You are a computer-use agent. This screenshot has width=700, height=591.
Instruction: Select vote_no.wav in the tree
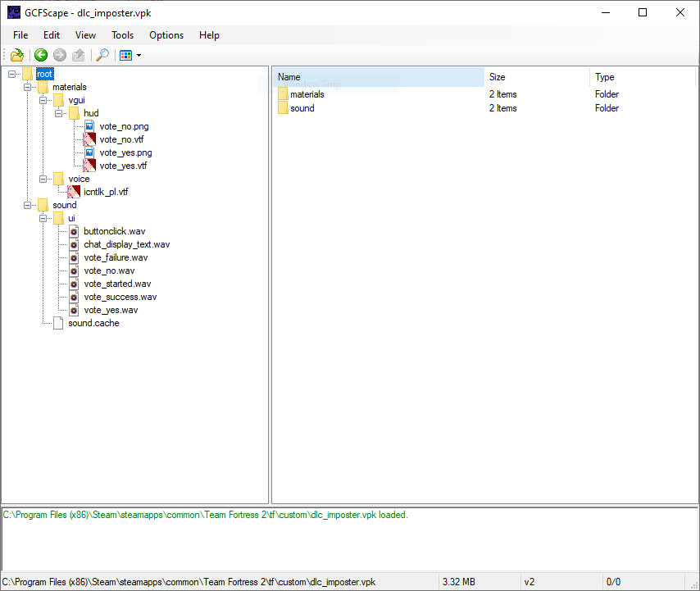(x=109, y=271)
